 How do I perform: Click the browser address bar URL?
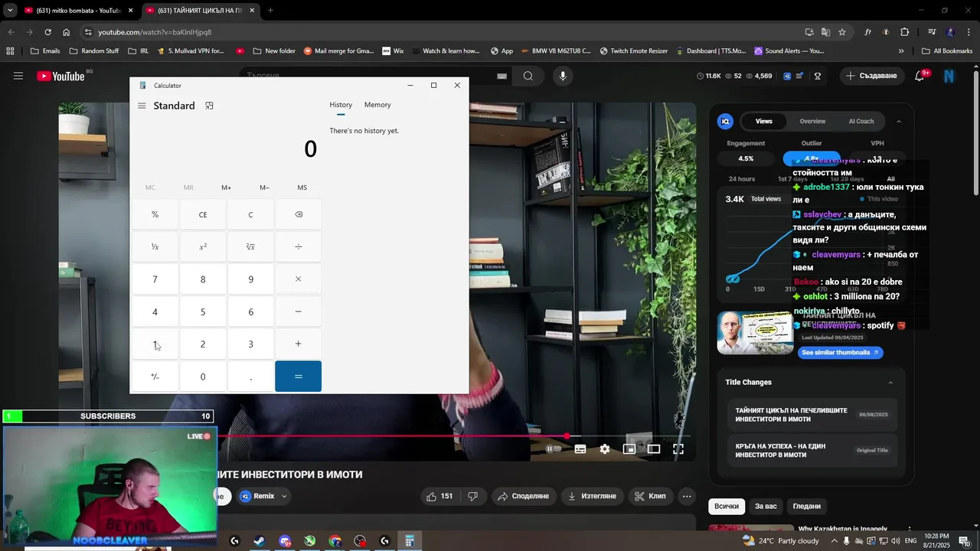(155, 32)
